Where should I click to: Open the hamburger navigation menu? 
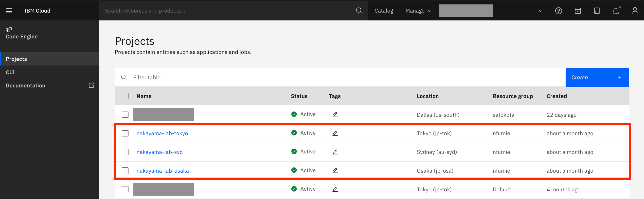click(9, 11)
